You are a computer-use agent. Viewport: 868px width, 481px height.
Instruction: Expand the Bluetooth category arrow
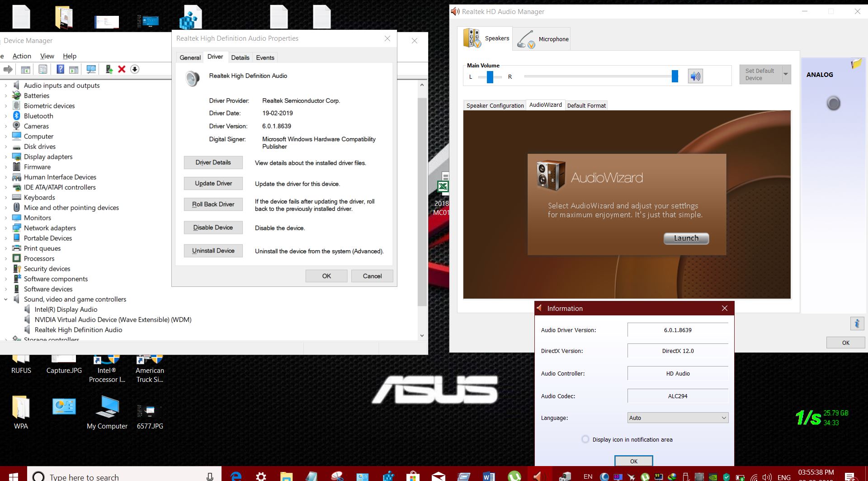click(x=6, y=116)
